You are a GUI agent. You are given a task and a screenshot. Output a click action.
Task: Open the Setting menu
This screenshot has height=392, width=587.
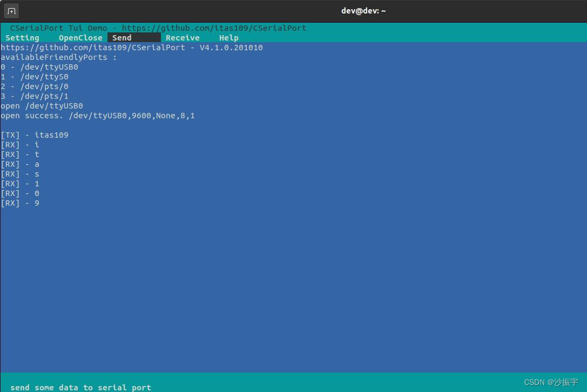[22, 37]
